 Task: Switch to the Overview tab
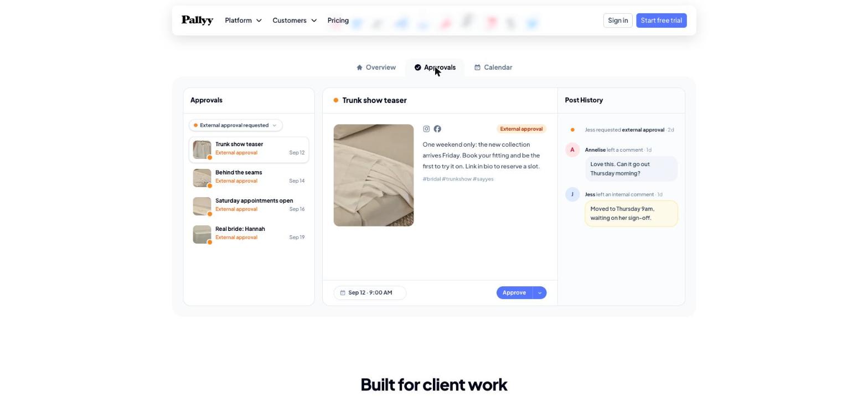(x=376, y=68)
